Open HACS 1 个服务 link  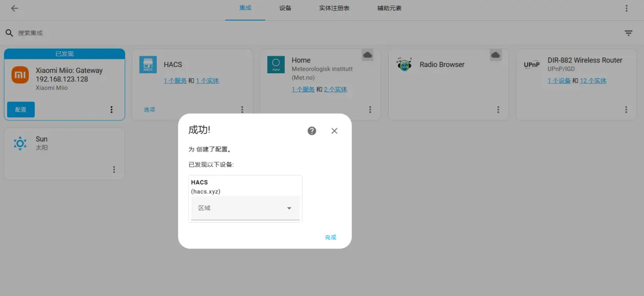pos(175,81)
